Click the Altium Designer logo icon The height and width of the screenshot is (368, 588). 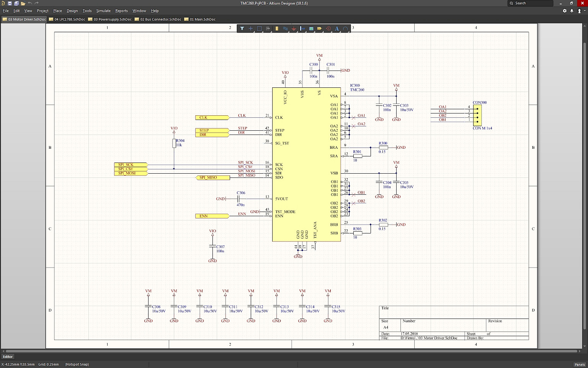(3, 3)
